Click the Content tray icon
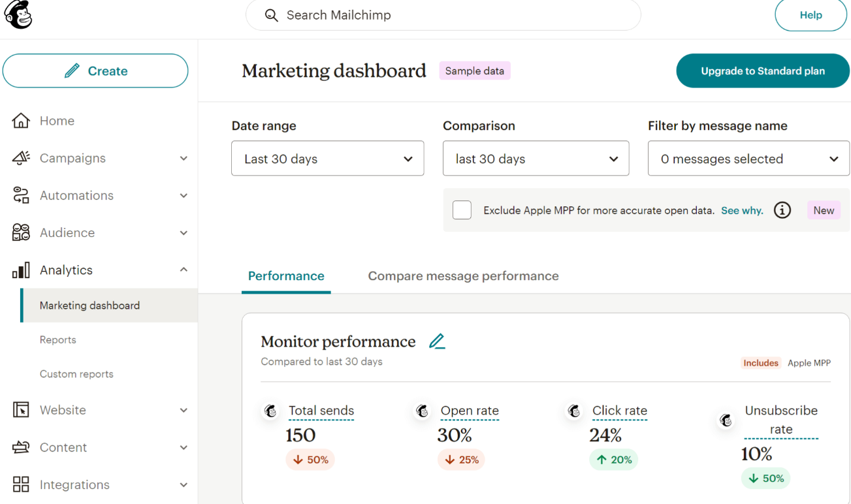The width and height of the screenshot is (851, 504). [x=21, y=447]
